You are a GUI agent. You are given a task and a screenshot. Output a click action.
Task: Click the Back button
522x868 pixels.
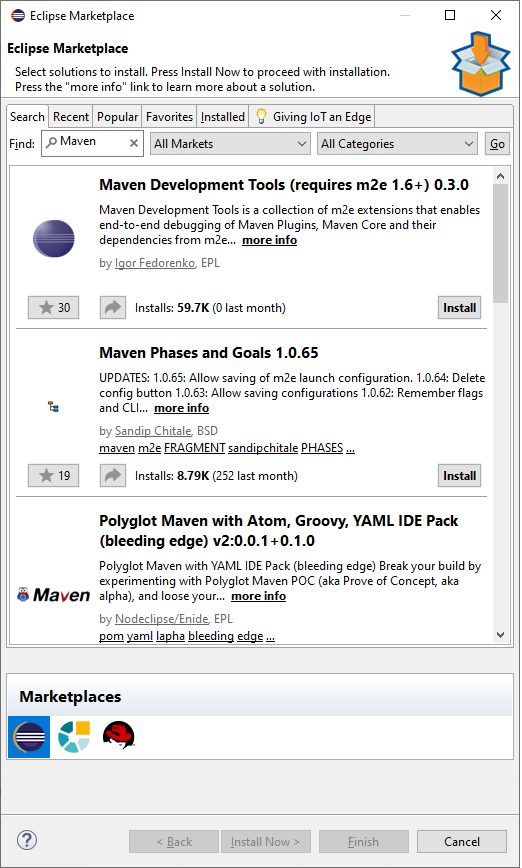(x=174, y=841)
